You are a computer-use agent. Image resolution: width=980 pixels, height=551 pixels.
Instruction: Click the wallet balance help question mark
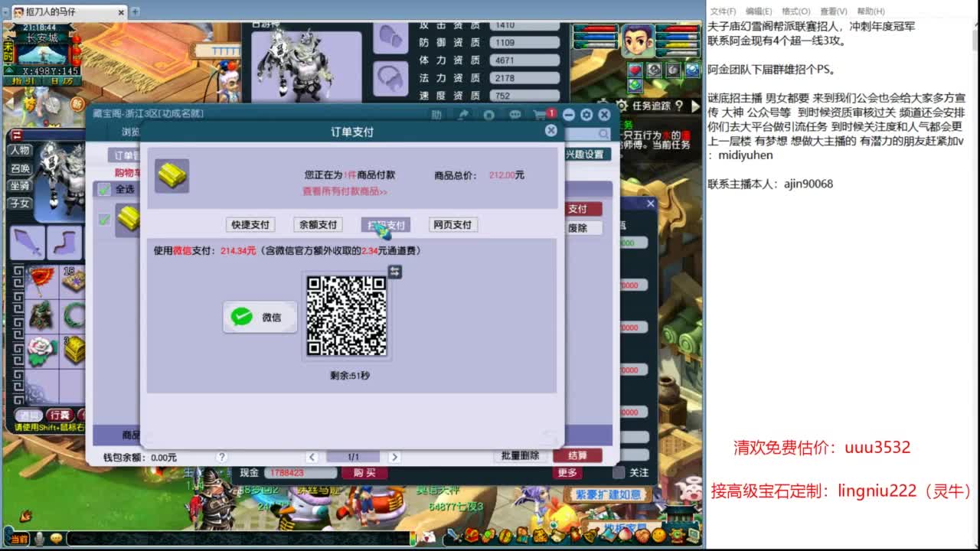coord(221,457)
